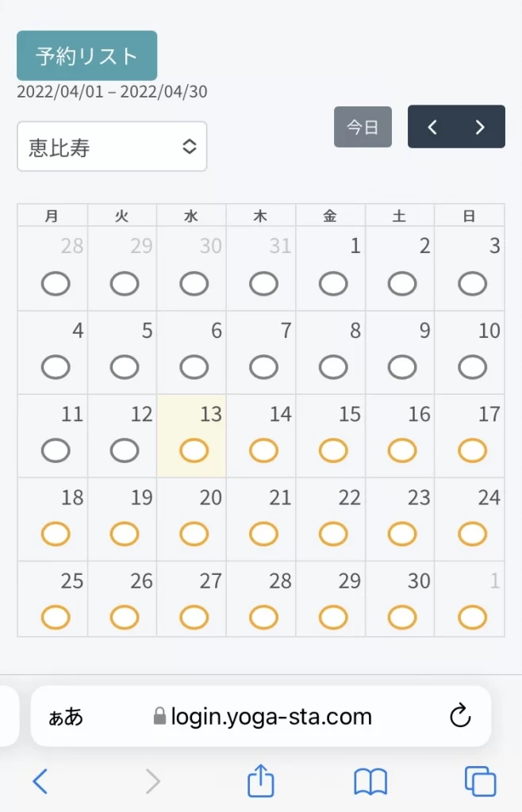
Task: Tap Safari's share icon
Action: pos(260,780)
